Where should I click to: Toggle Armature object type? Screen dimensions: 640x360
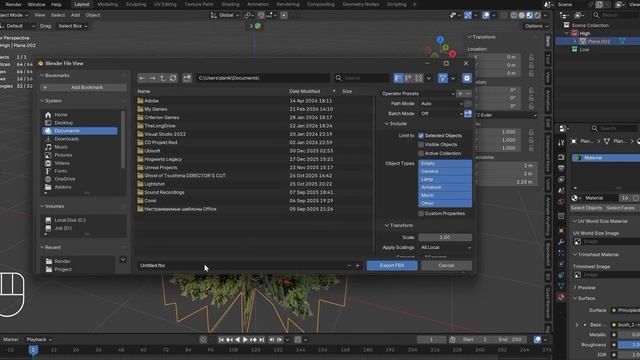[x=445, y=187]
